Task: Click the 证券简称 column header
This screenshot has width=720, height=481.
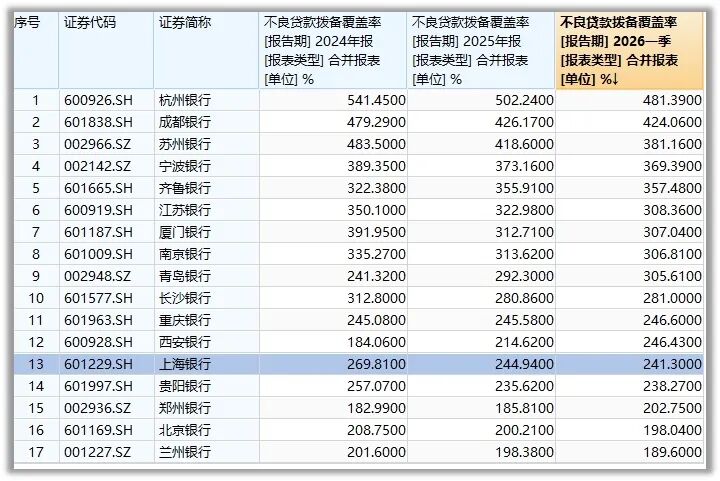Action: (x=207, y=50)
